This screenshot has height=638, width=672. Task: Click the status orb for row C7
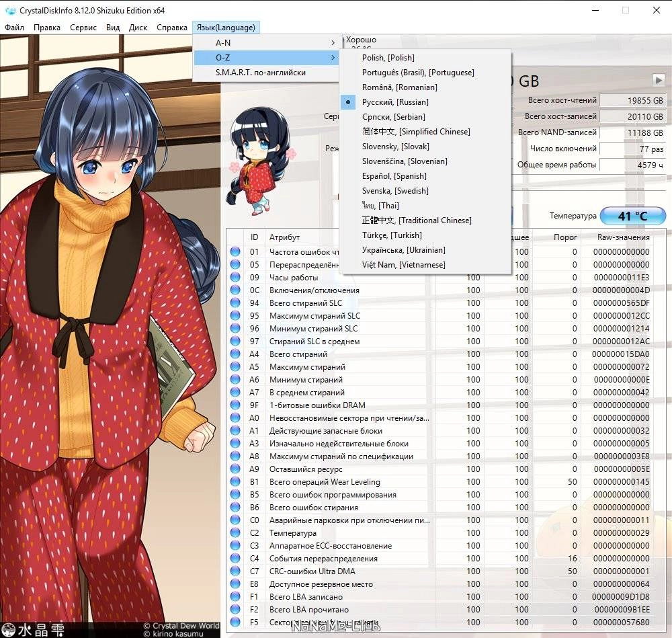235,571
